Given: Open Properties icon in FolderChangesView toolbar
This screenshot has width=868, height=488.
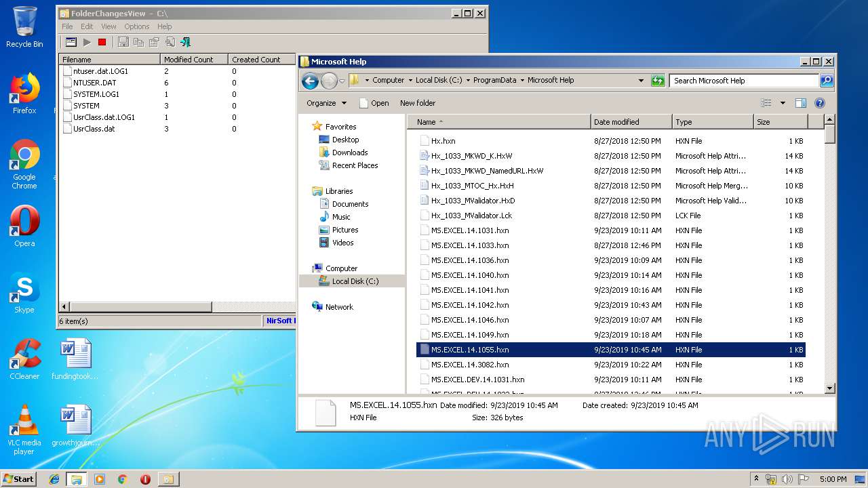Looking at the screenshot, I should (x=154, y=42).
